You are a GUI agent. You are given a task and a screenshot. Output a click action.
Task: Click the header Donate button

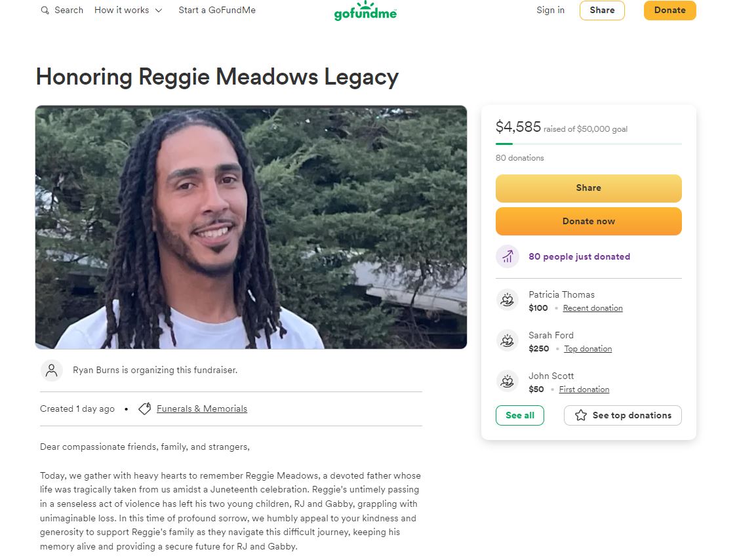(669, 10)
